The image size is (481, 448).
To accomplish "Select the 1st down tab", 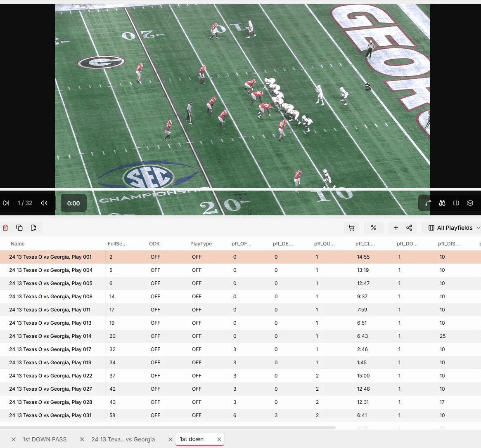I will click(192, 439).
